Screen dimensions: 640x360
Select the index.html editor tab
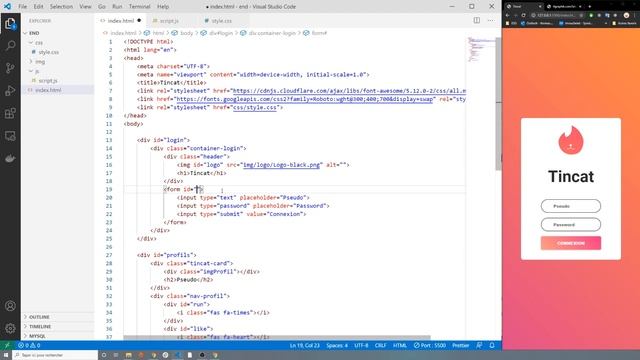pos(121,21)
